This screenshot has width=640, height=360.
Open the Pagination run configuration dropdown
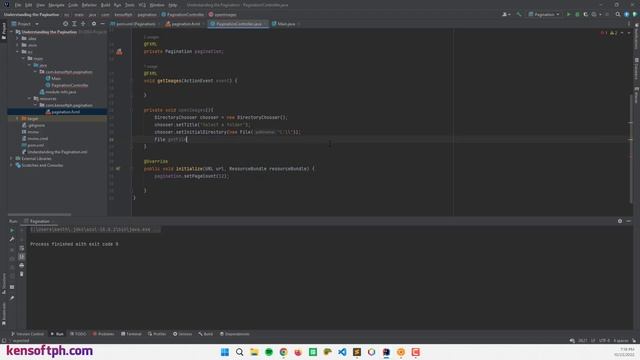[x=544, y=14]
